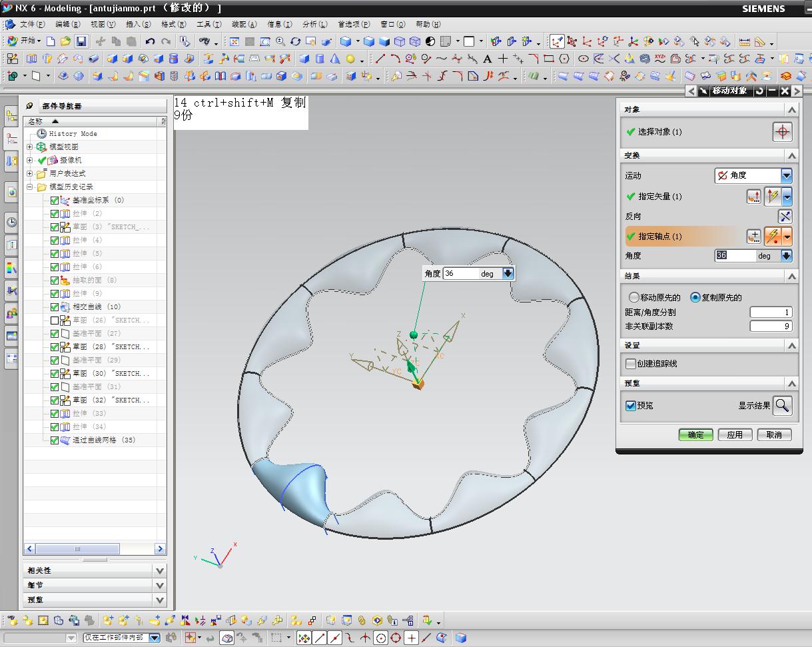Open the 插入(S) menu
The width and height of the screenshot is (812, 647).
tap(138, 24)
